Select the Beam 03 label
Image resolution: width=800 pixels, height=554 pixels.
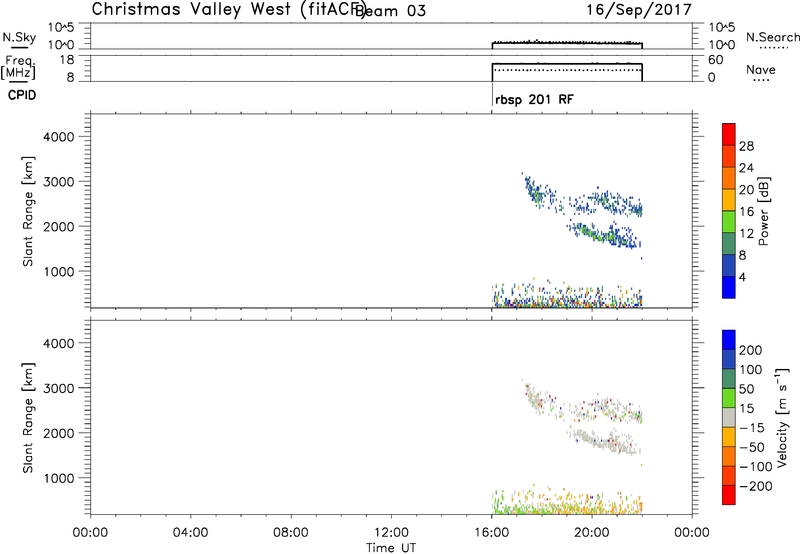point(390,11)
